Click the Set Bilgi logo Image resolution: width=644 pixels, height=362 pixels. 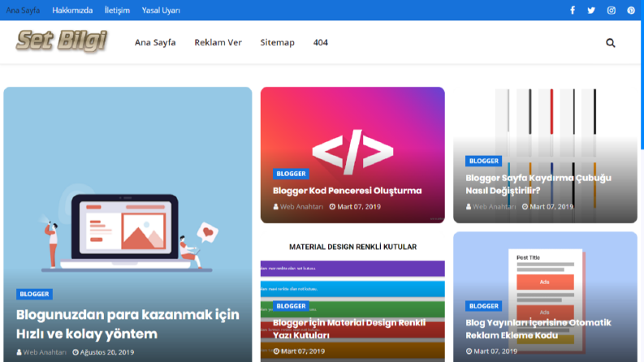point(62,41)
